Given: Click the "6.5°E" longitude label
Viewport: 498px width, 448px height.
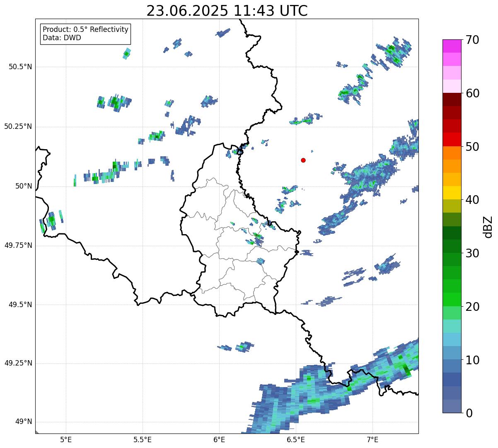Looking at the screenshot, I should tap(296, 439).
